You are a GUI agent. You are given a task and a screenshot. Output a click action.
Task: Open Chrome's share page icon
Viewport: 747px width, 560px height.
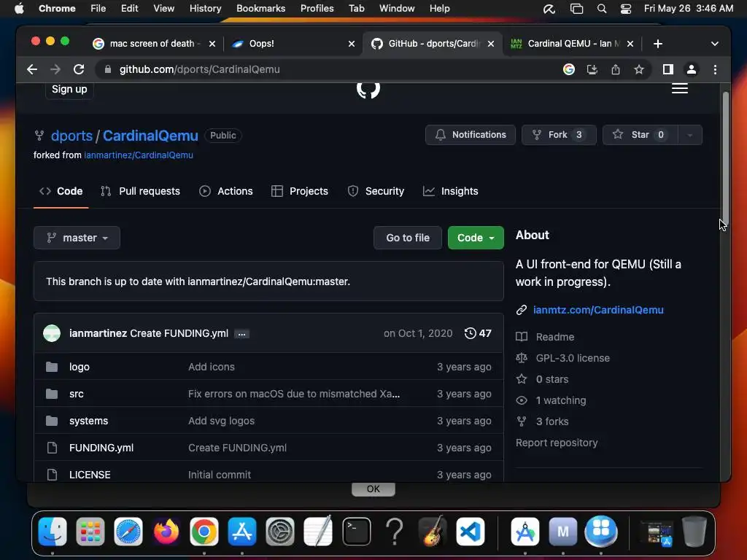(x=616, y=69)
